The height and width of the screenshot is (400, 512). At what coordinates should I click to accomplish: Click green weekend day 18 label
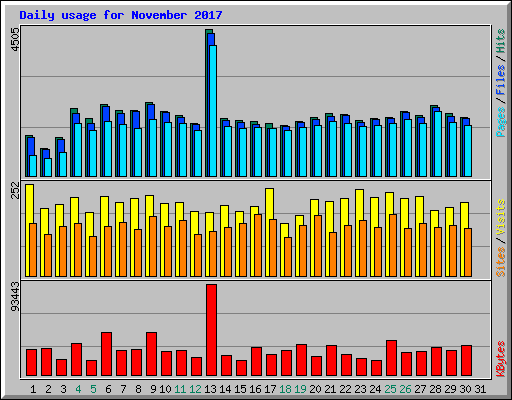click(285, 389)
